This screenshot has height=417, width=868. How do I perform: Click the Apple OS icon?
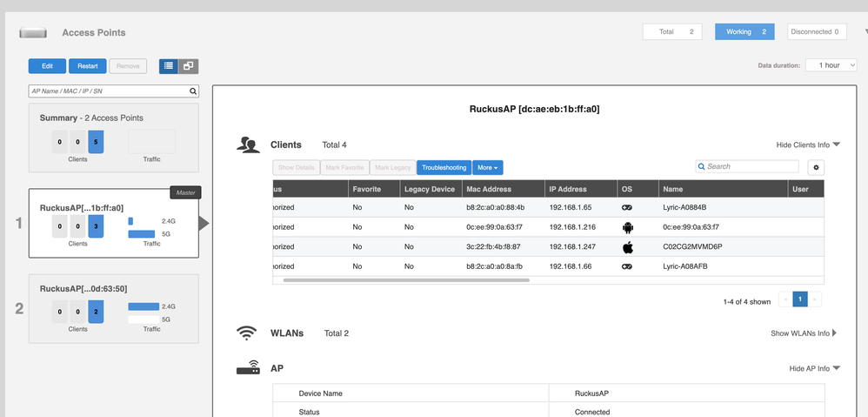pyautogui.click(x=626, y=247)
